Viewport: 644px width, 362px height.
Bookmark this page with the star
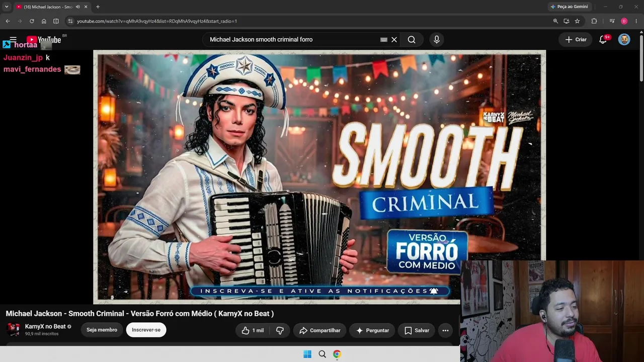[x=577, y=21]
